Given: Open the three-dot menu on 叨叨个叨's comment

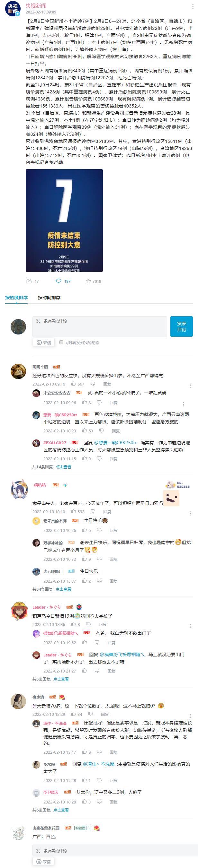Looking at the screenshot, I should tap(190, 386).
